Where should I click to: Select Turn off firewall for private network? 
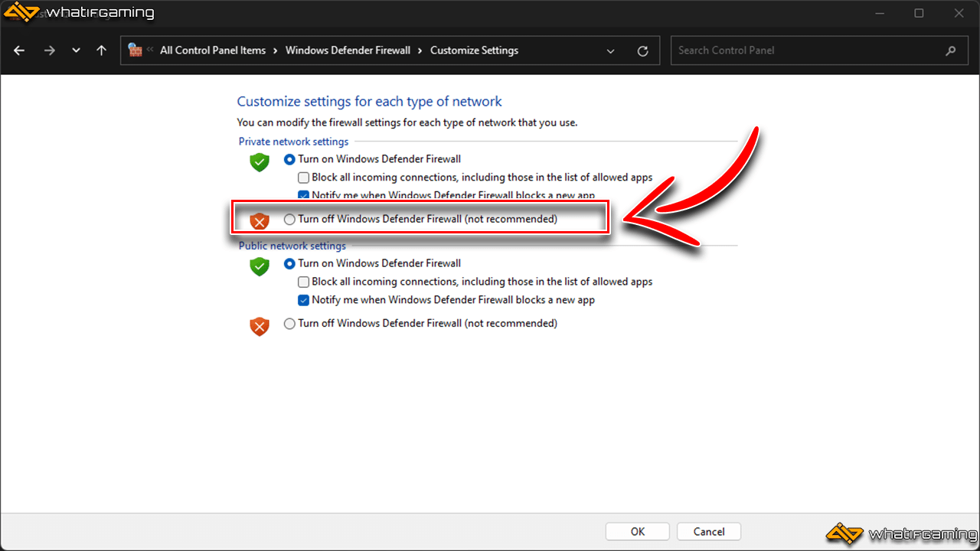289,220
